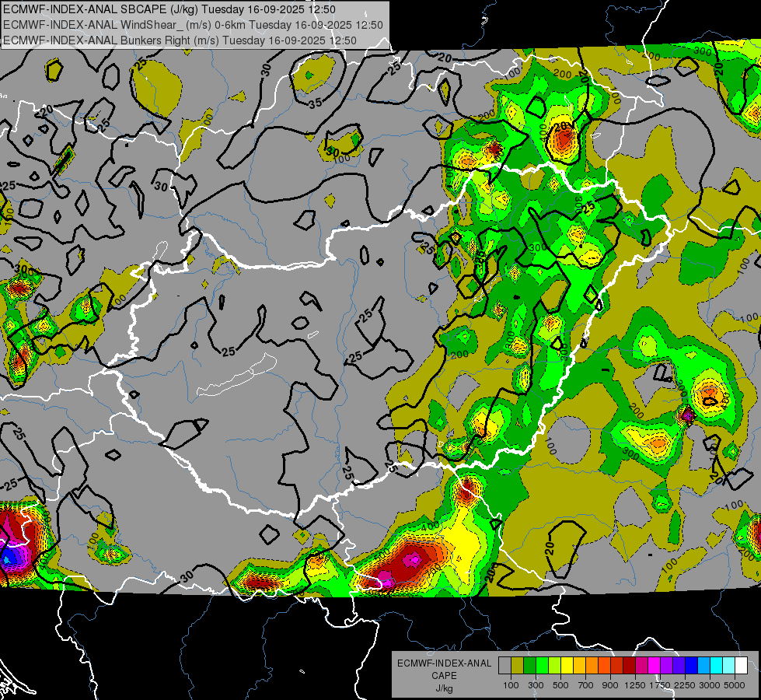Click the WindShear 0-6km title line
The width and height of the screenshot is (761, 700).
193,25
